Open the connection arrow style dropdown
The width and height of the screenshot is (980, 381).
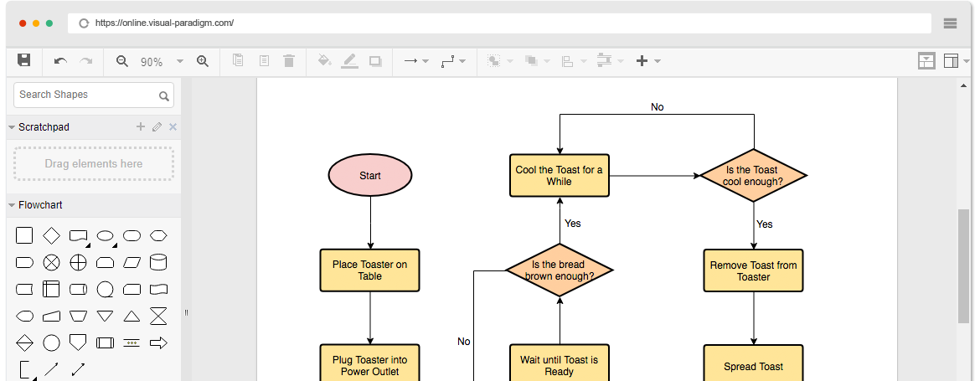pyautogui.click(x=415, y=61)
